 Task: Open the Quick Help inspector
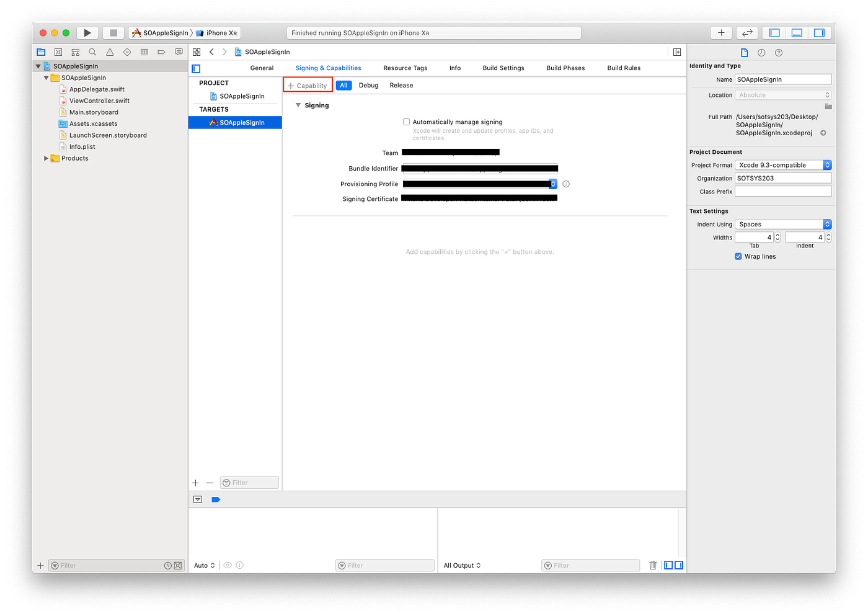coord(779,52)
